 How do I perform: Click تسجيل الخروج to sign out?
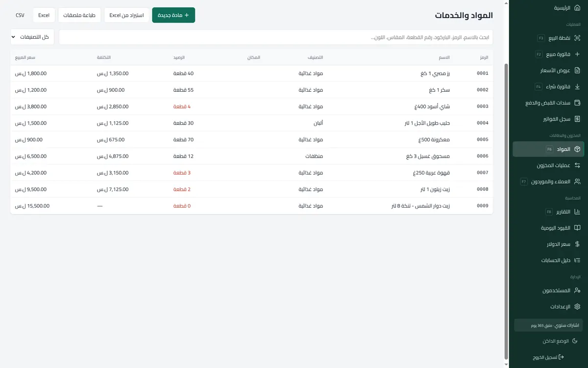(548, 357)
